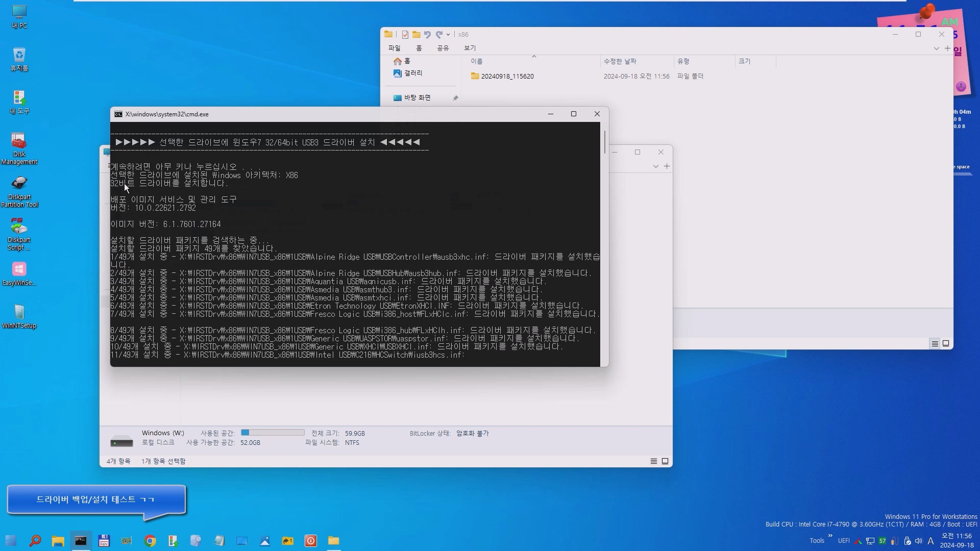Screen dimensions: 980x551
Task: Open the 보기 menu in File Explorer
Action: click(x=470, y=48)
